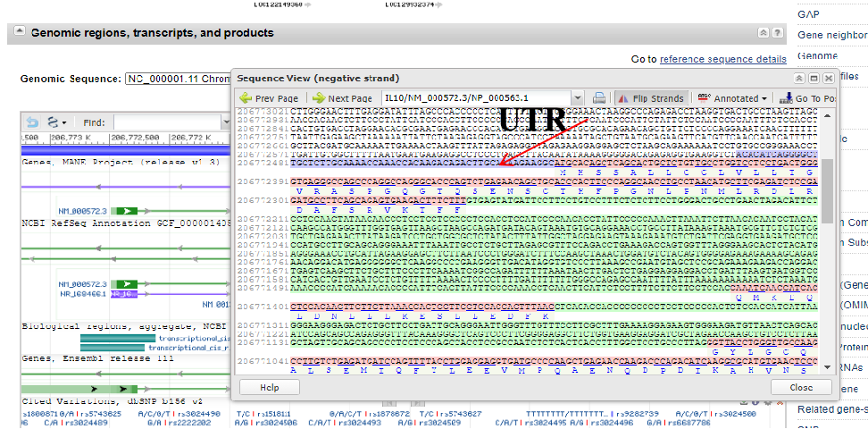Toggle the Flip Strands button

click(x=651, y=97)
